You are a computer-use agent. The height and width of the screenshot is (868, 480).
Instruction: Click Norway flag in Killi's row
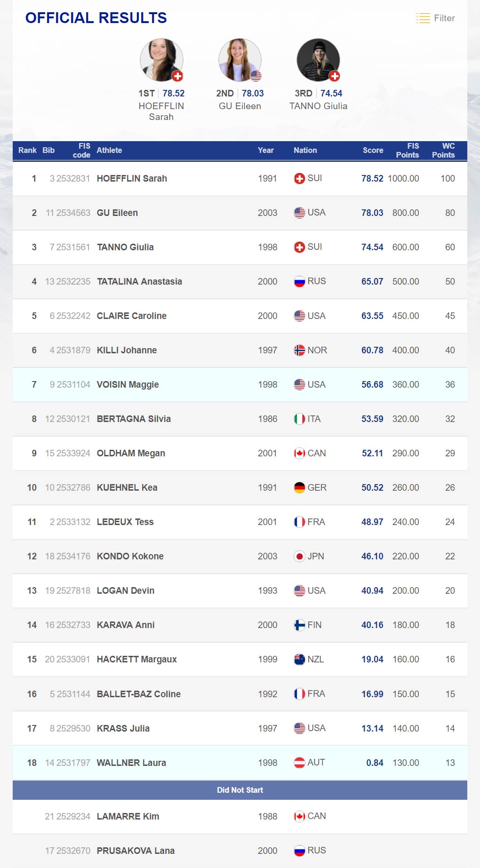click(299, 350)
